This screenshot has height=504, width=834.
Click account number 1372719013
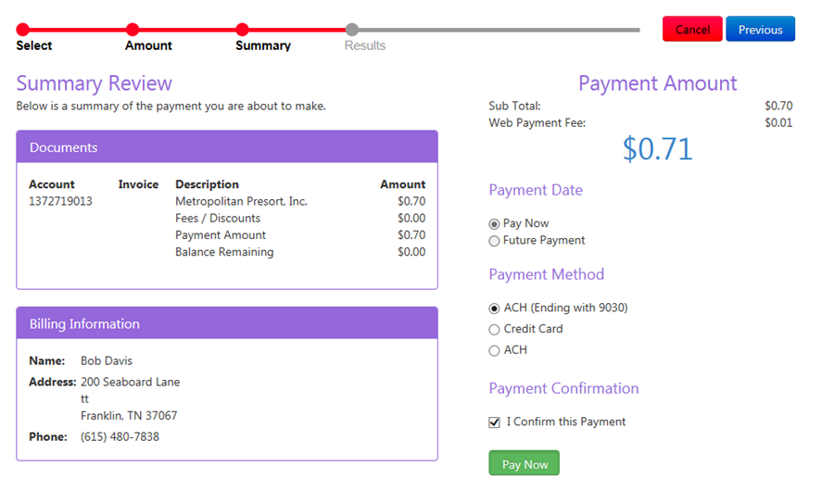(60, 201)
